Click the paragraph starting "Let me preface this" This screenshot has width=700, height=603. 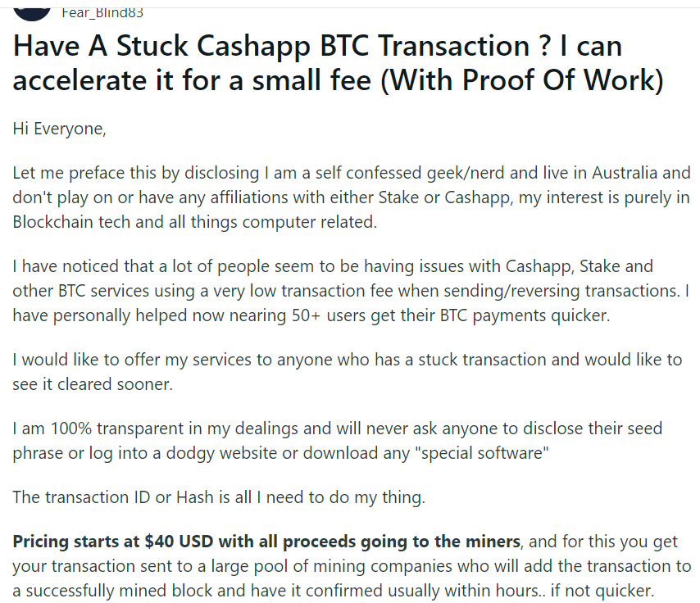pyautogui.click(x=352, y=197)
